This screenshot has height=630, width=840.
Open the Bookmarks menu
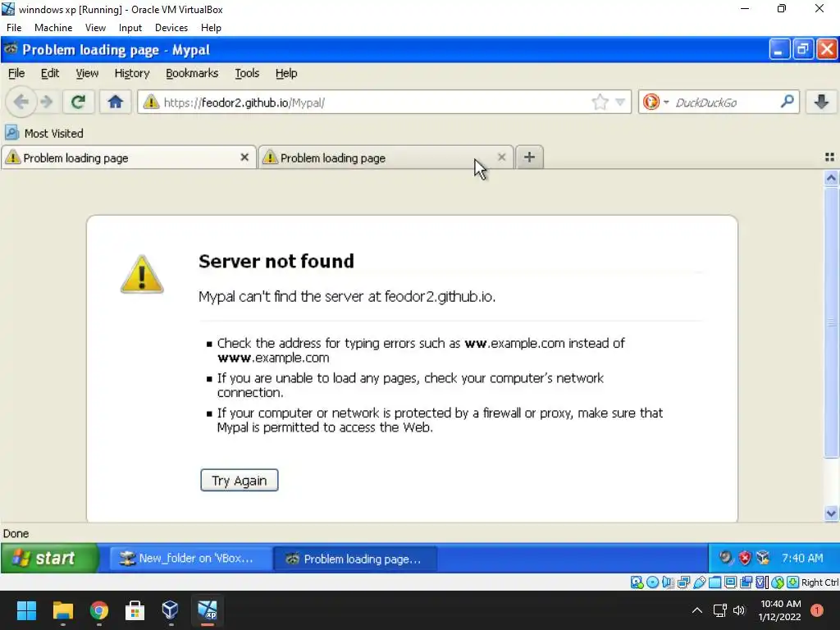click(x=192, y=73)
